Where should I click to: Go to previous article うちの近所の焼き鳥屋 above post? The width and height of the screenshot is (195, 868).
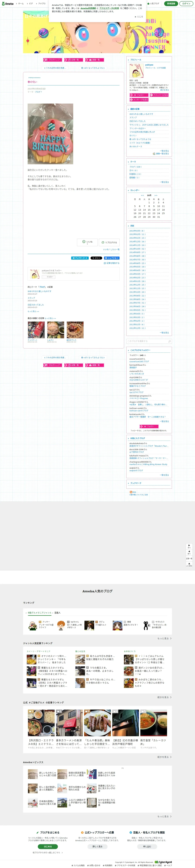[x=55, y=68]
